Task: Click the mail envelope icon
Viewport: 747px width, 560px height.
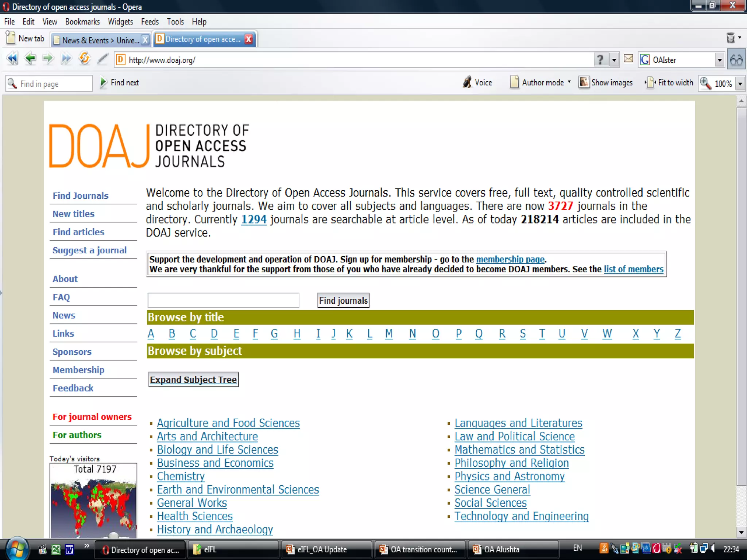Action: pyautogui.click(x=628, y=58)
